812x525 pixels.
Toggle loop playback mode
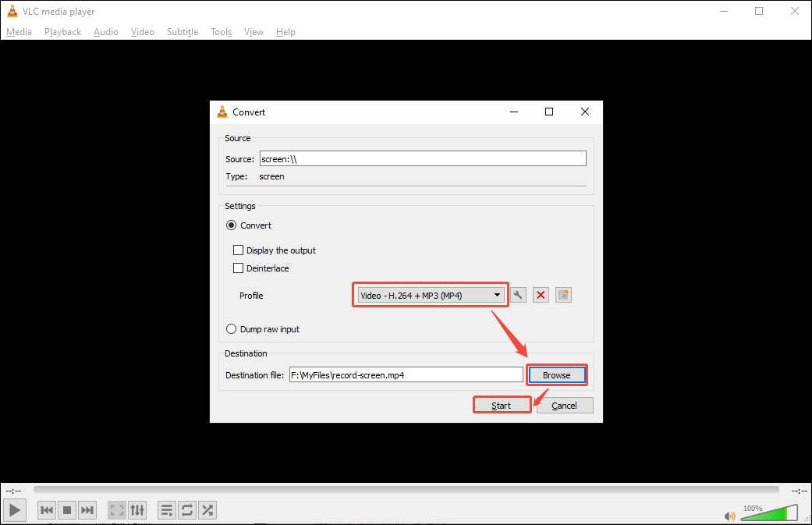point(186,509)
